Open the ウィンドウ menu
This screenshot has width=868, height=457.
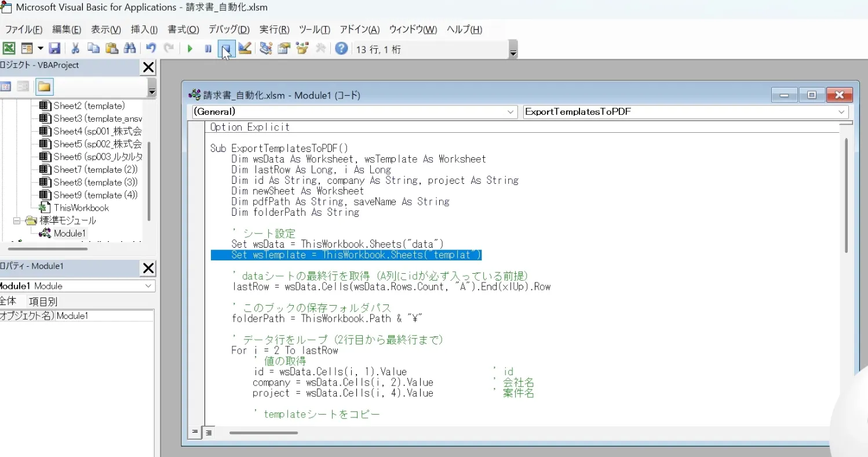click(x=413, y=30)
